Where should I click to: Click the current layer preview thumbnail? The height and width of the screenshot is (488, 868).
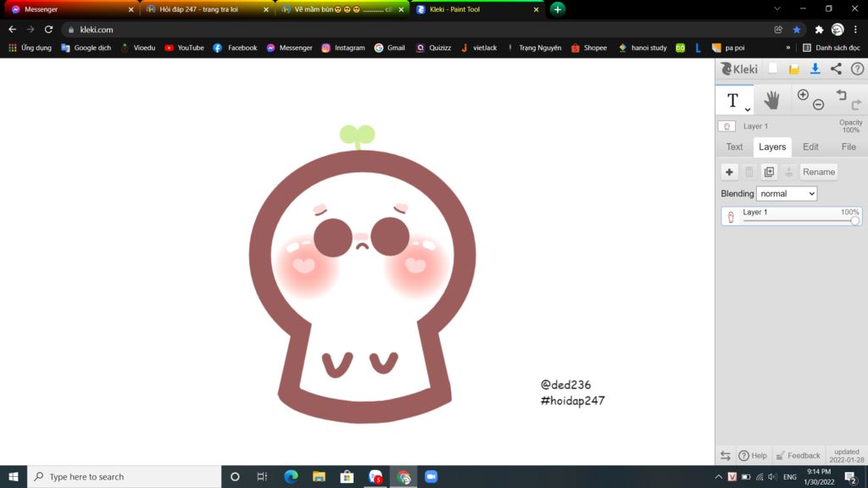(x=726, y=126)
